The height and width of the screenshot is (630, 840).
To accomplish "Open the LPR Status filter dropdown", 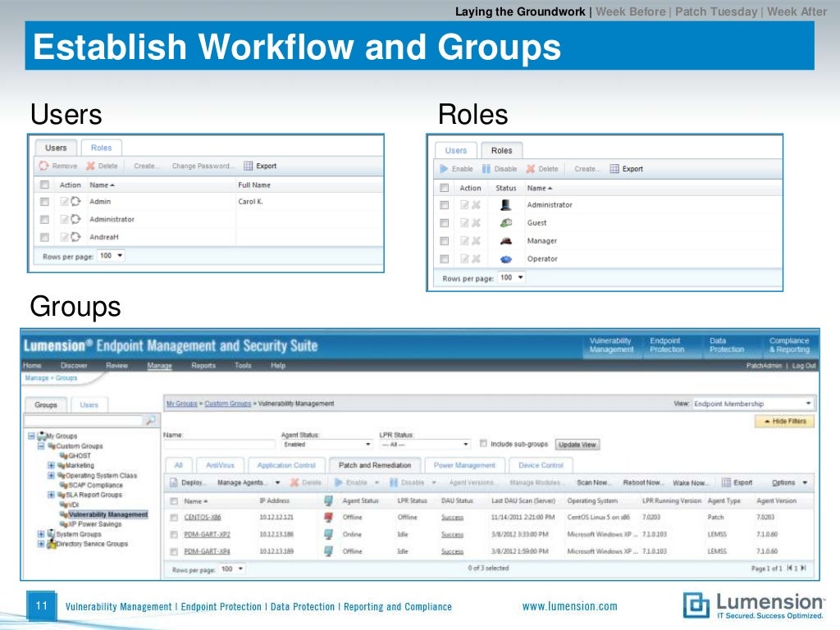I will [x=425, y=445].
